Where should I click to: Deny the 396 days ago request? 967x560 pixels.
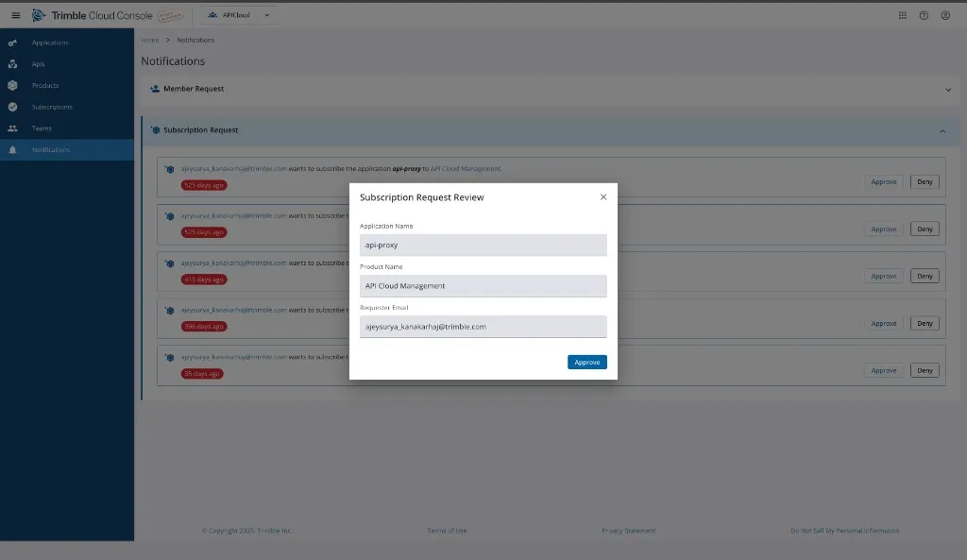pos(925,323)
